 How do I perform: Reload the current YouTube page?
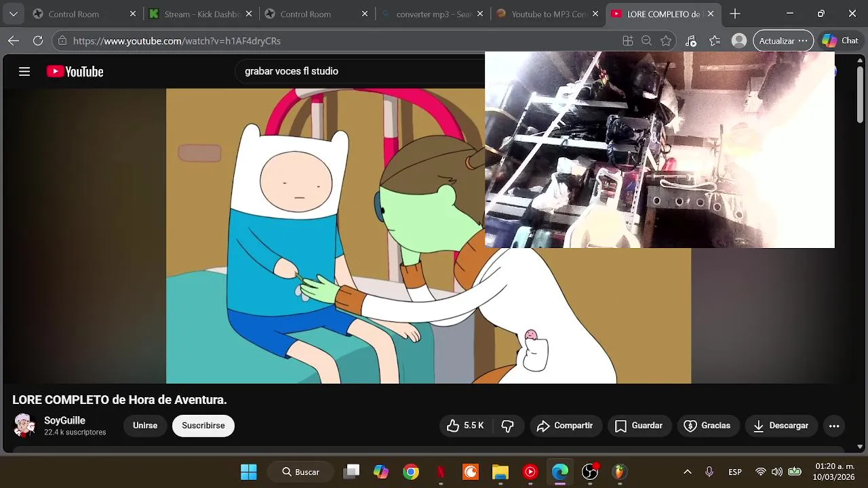pyautogui.click(x=38, y=41)
